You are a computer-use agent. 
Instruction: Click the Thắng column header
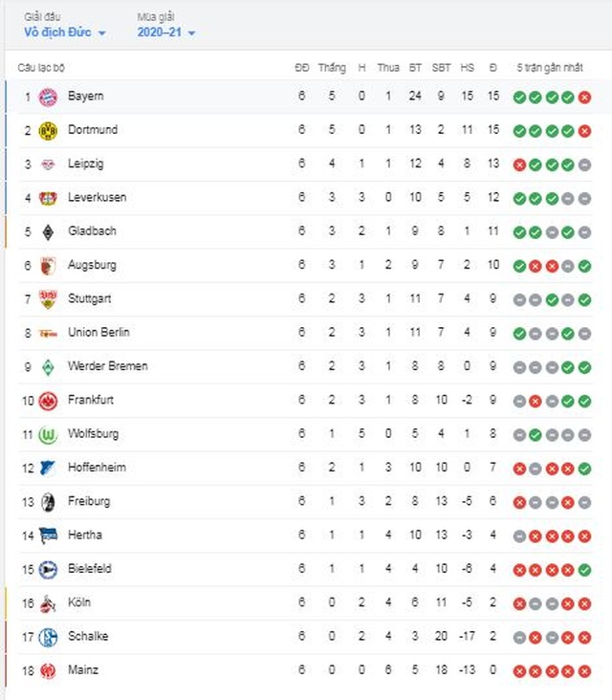point(332,68)
